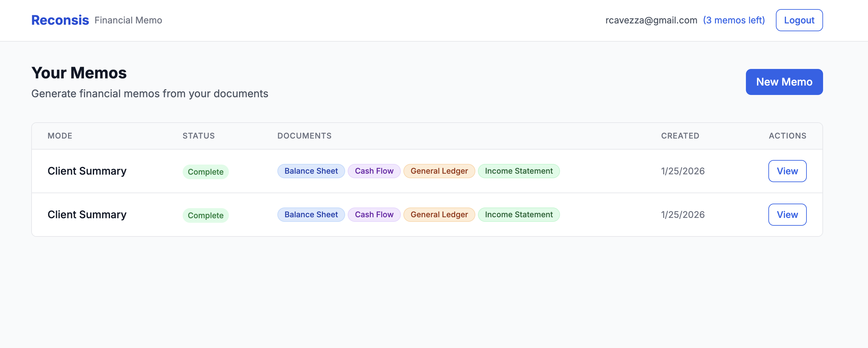Click the 1/25/2026 date in first row

pos(683,171)
